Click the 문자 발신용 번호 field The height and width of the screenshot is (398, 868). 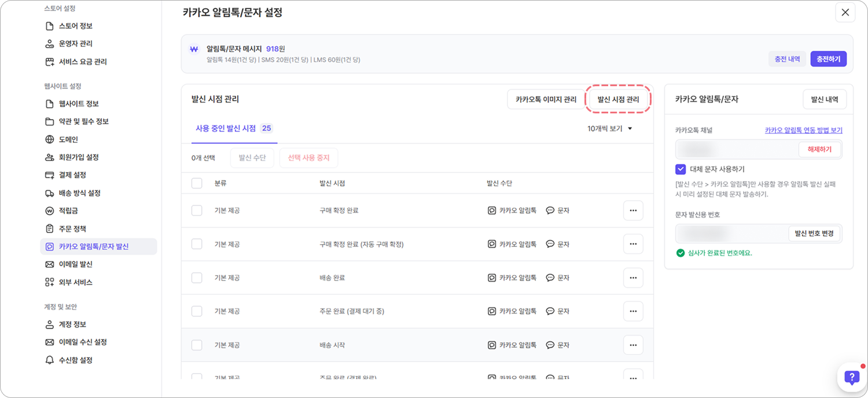pyautogui.click(x=759, y=234)
